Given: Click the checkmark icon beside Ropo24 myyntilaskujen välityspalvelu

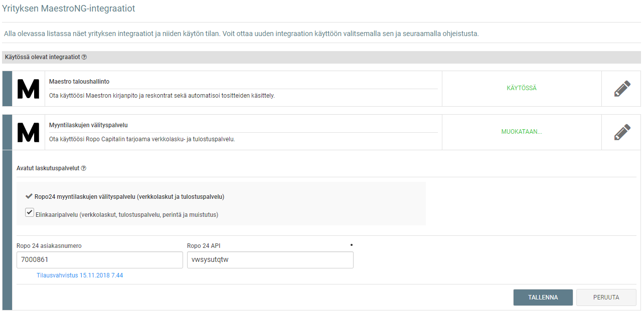Looking at the screenshot, I should click(x=29, y=196).
